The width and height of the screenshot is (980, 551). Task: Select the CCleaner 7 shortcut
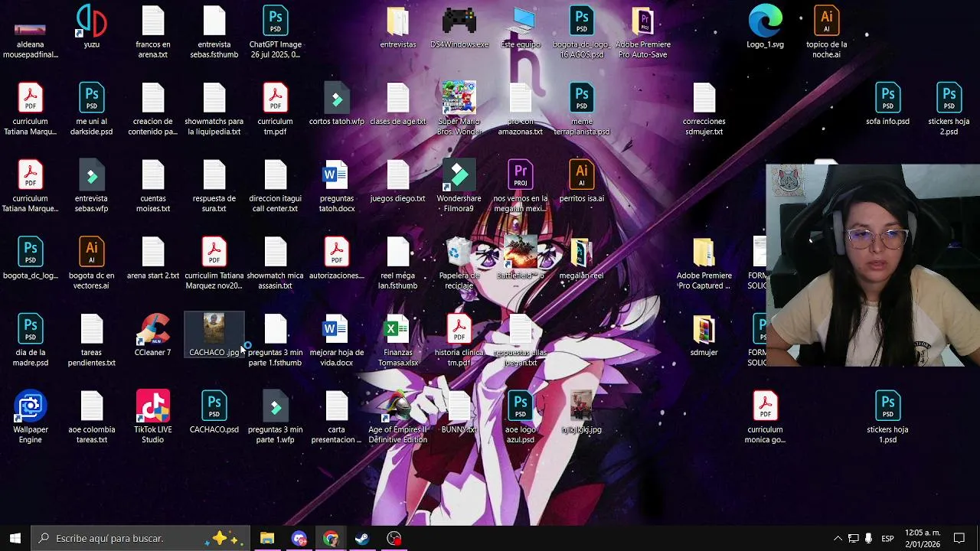click(152, 335)
